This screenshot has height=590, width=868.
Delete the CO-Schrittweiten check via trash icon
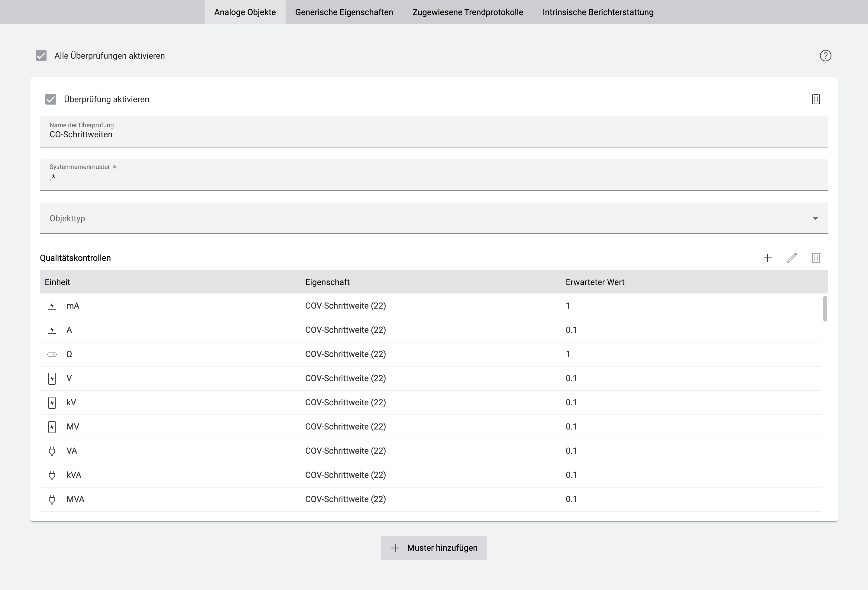[x=816, y=99]
